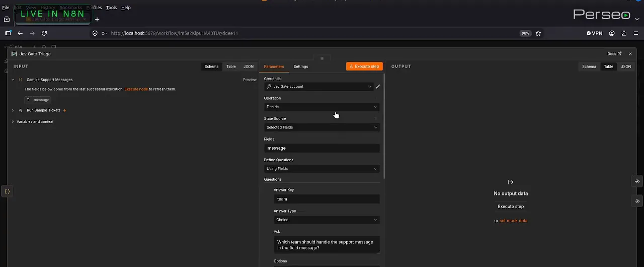Click the arrow icon above No output data
Screen dimensions: 644x267
point(511,182)
